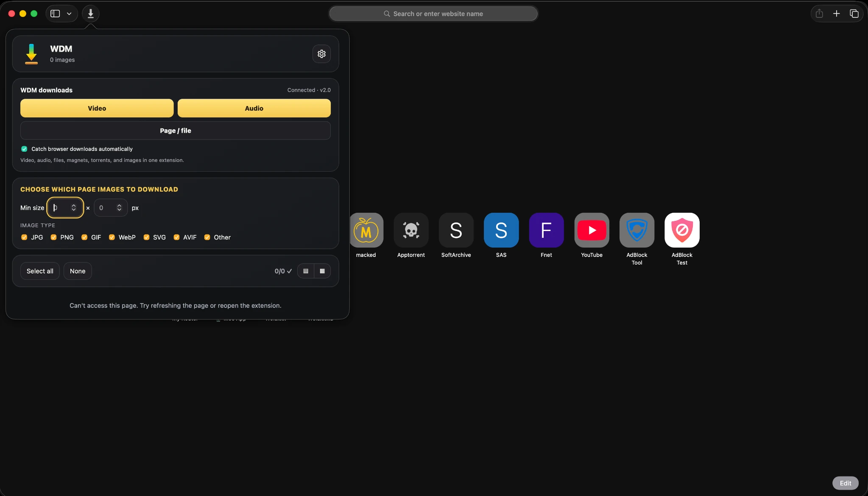The height and width of the screenshot is (496, 868).
Task: Click Select all images button
Action: click(40, 271)
